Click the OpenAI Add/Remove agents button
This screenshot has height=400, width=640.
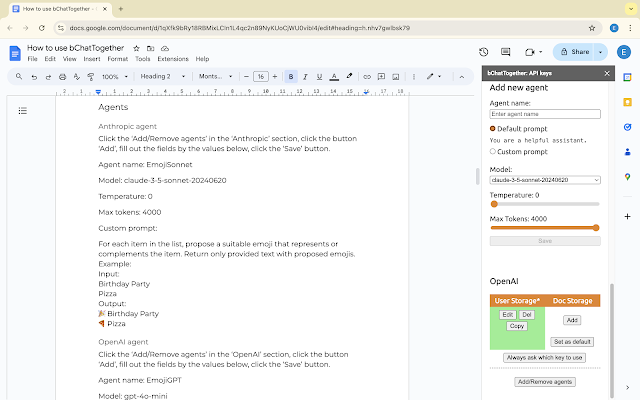[545, 382]
